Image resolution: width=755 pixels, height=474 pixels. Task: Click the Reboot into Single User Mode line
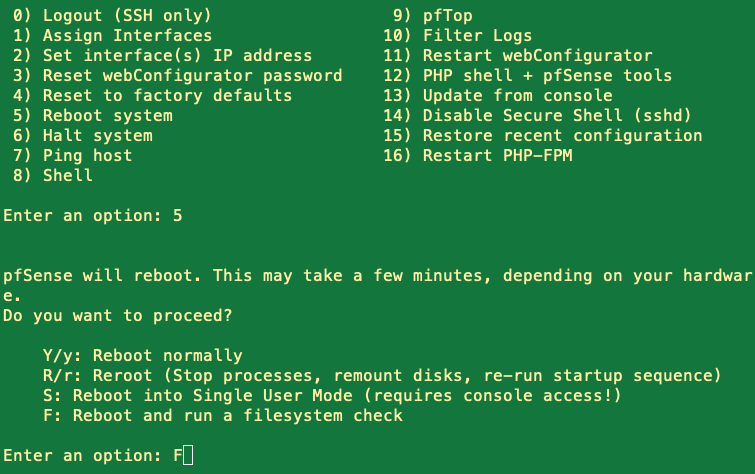(x=333, y=396)
